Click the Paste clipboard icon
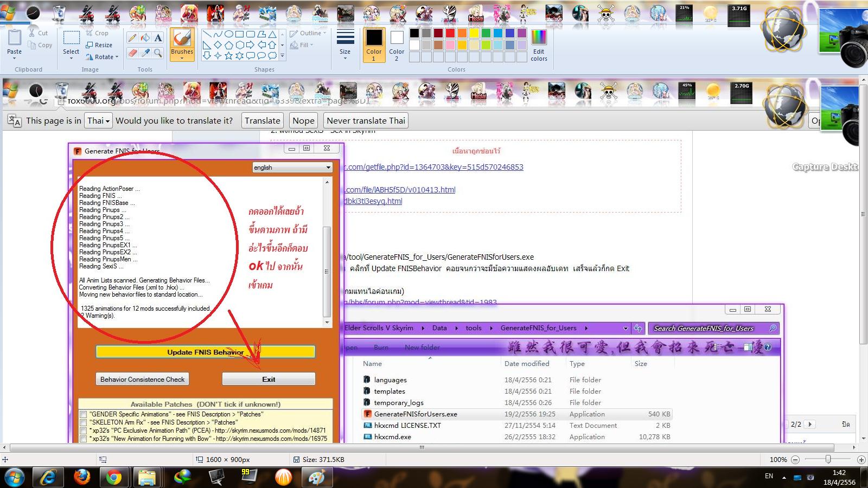 15,37
